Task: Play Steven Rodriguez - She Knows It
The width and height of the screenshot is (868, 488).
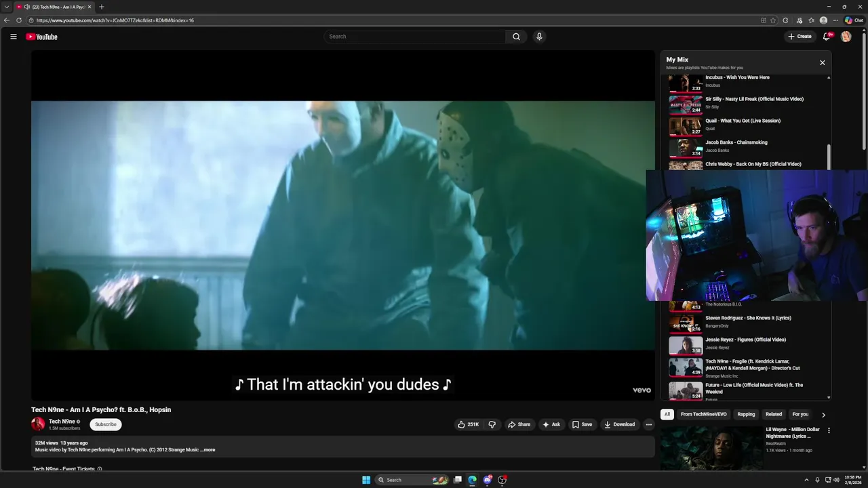Action: (x=748, y=318)
